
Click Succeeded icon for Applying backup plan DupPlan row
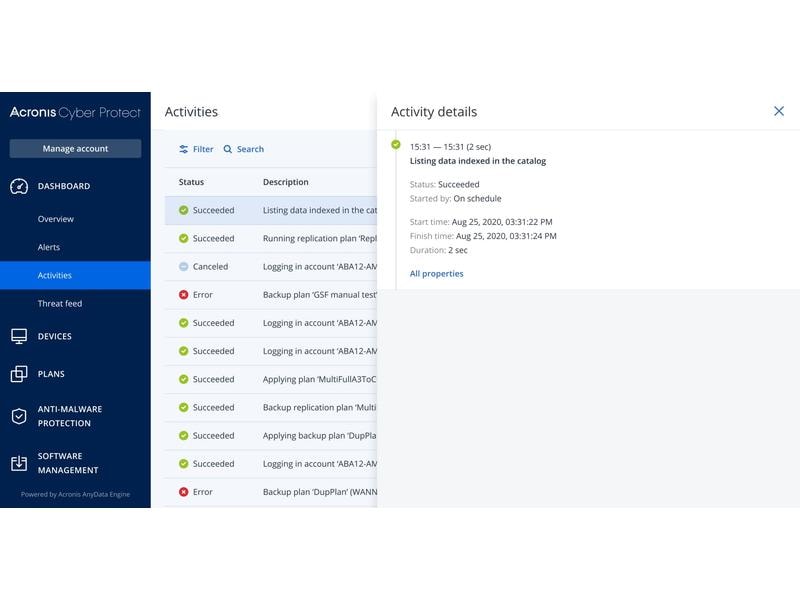pyautogui.click(x=184, y=436)
